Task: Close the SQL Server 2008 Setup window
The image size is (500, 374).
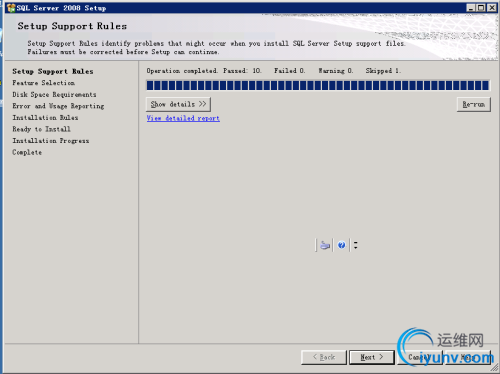Action: point(492,8)
